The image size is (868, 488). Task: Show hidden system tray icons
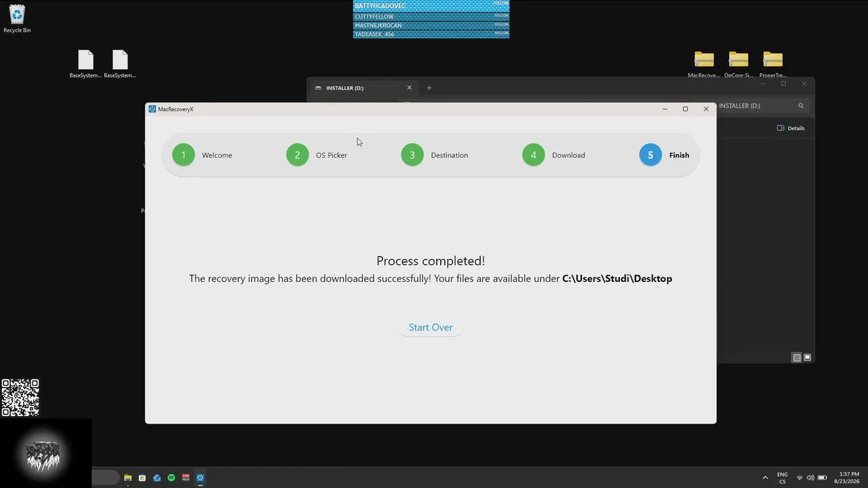pyautogui.click(x=766, y=478)
